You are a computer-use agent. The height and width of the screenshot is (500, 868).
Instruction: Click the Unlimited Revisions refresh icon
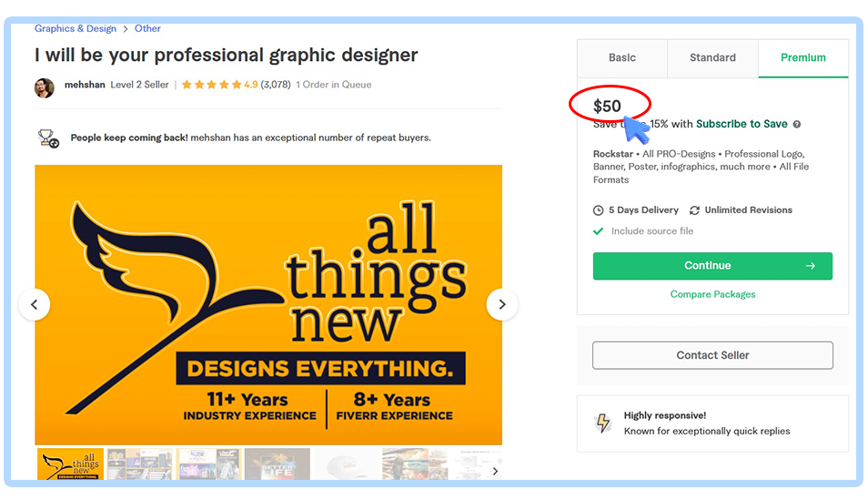pos(695,210)
